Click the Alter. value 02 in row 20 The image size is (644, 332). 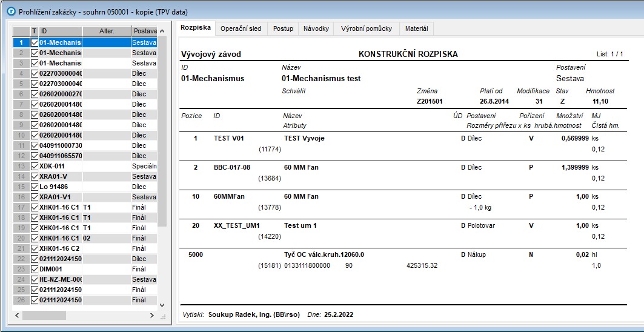tap(107, 238)
